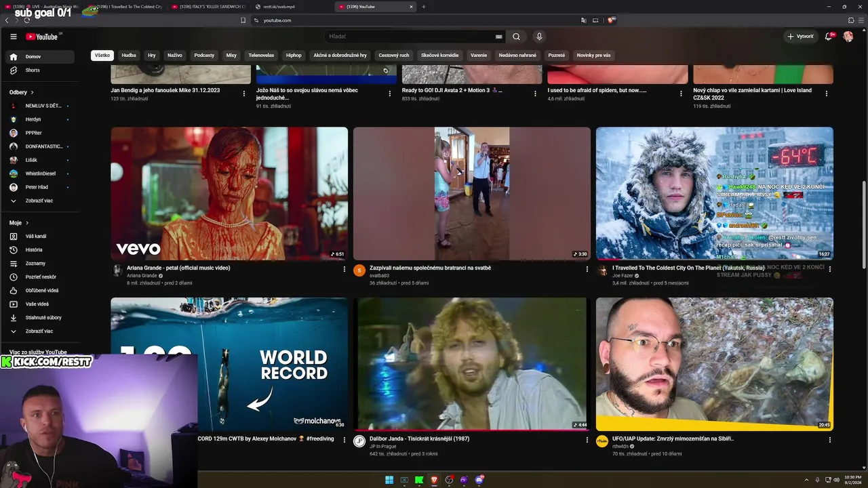The width and height of the screenshot is (868, 488).
Task: Open the I Travelled To The Coldest City thumbnail
Action: click(715, 194)
